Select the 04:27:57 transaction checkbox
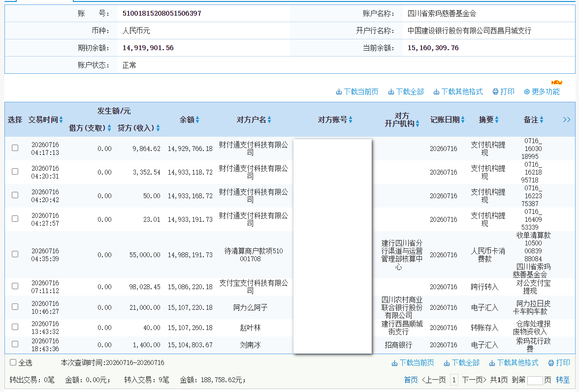Viewport: 579px width, 392px height. (x=15, y=219)
